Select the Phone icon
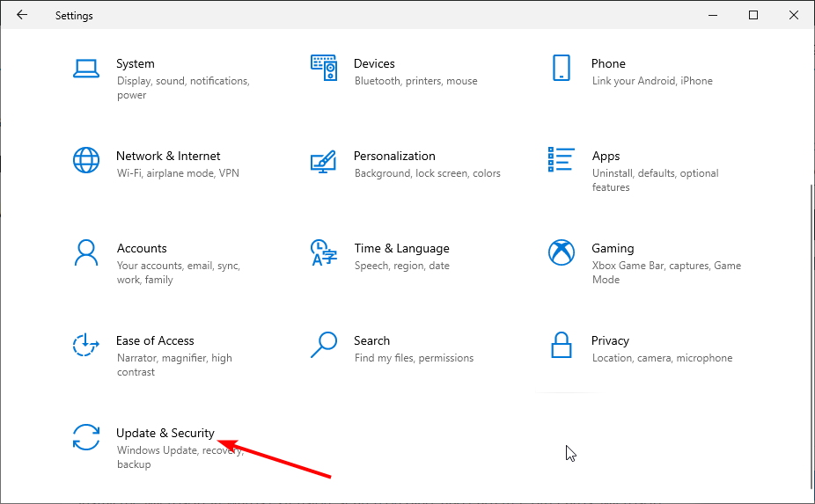The height and width of the screenshot is (504, 815). [562, 68]
